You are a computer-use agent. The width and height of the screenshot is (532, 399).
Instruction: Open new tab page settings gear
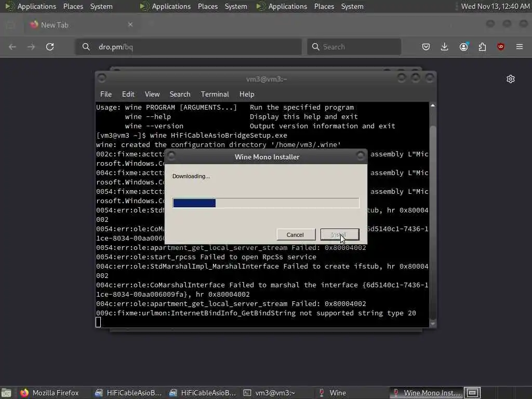pyautogui.click(x=511, y=79)
